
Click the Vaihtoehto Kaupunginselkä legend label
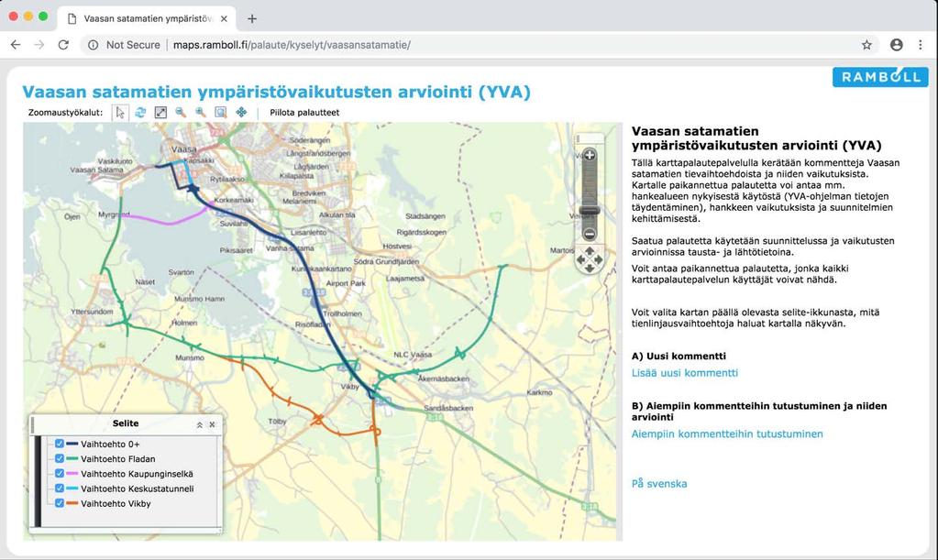[137, 474]
